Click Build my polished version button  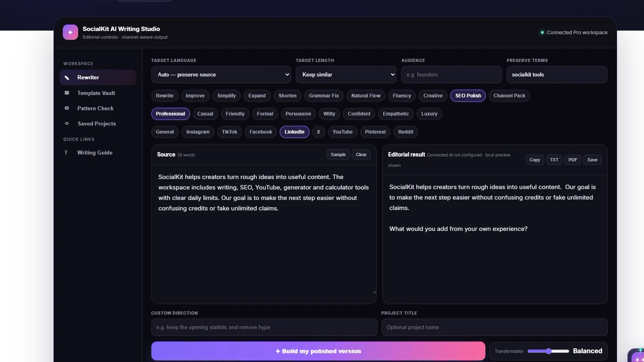(x=318, y=351)
